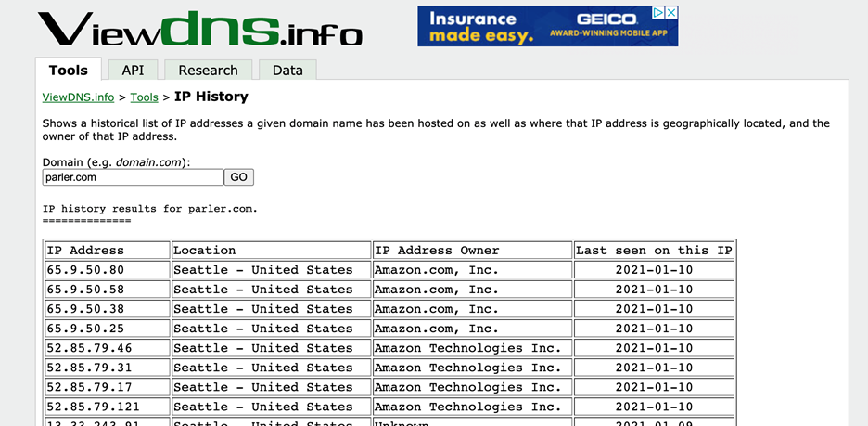This screenshot has width=868, height=426.
Task: Click the IP Address column header
Action: [108, 251]
